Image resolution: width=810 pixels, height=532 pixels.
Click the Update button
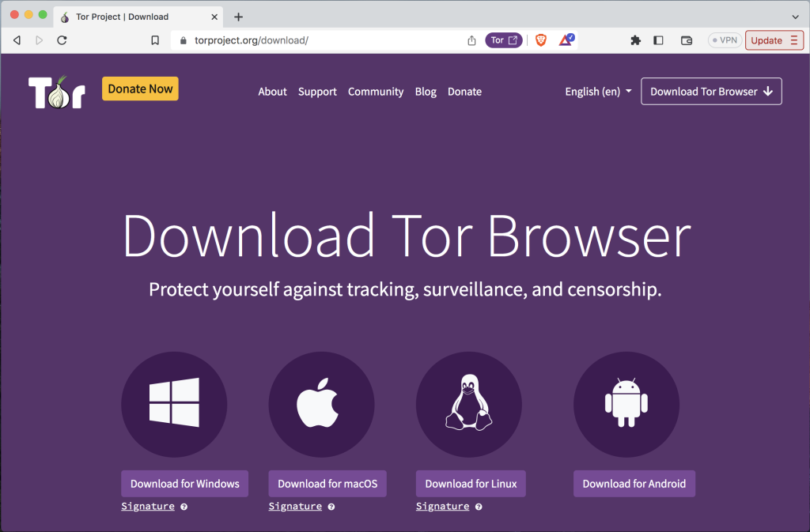point(766,40)
